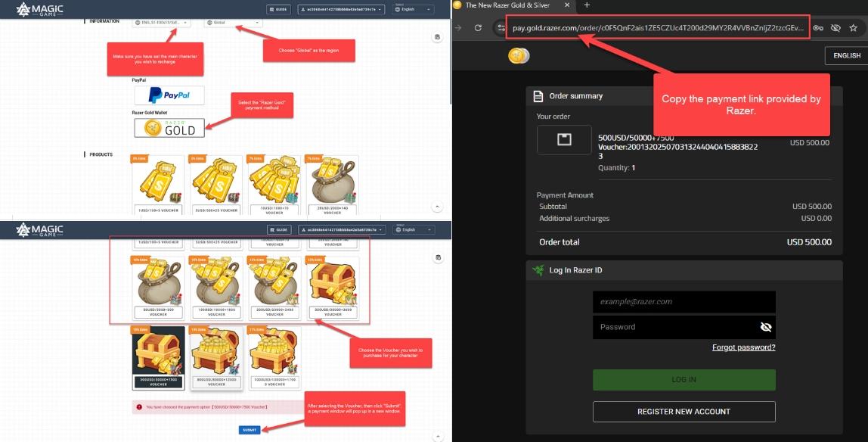The image size is (868, 442).
Task: Bookmark the Razer page with star icon
Action: 854,28
